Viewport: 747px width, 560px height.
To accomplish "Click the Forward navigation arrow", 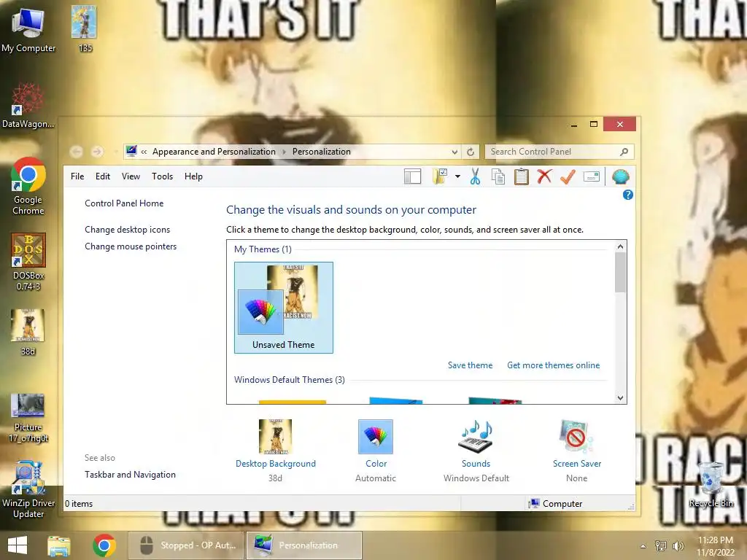I will click(97, 152).
